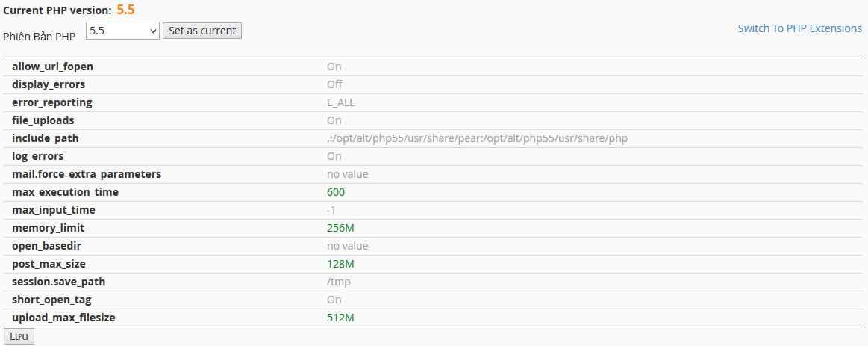The height and width of the screenshot is (346, 868).
Task: Click open_basedir no value field
Action: (347, 246)
